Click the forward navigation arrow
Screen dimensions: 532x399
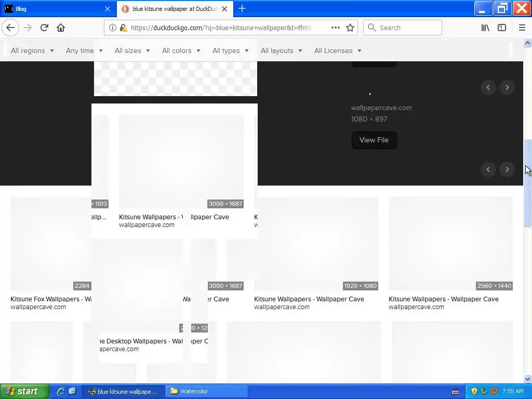coord(28,28)
